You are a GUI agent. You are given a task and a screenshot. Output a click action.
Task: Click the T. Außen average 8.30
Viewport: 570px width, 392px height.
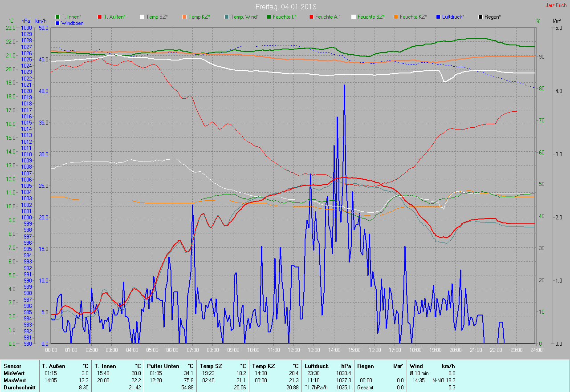coord(83,388)
